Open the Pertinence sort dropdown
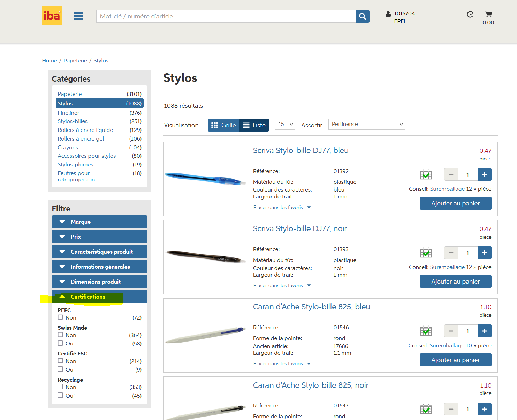 366,124
